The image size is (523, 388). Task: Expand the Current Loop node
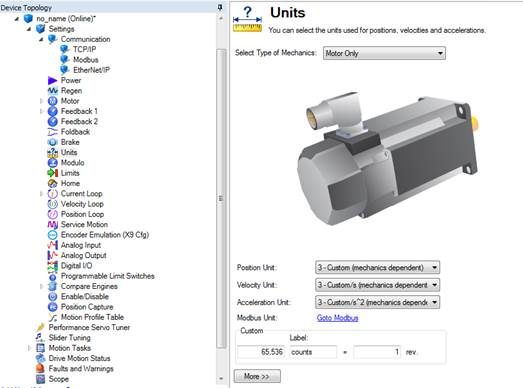[x=41, y=193]
